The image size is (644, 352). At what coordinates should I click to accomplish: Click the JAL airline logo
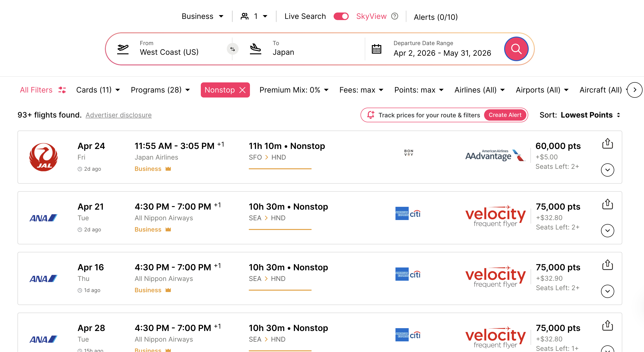pos(43,157)
